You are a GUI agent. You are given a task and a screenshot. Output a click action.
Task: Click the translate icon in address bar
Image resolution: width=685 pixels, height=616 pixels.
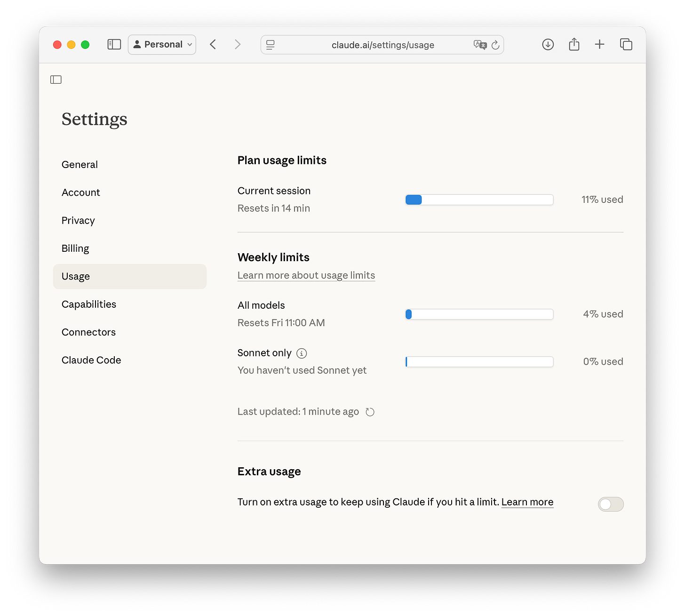(x=480, y=45)
